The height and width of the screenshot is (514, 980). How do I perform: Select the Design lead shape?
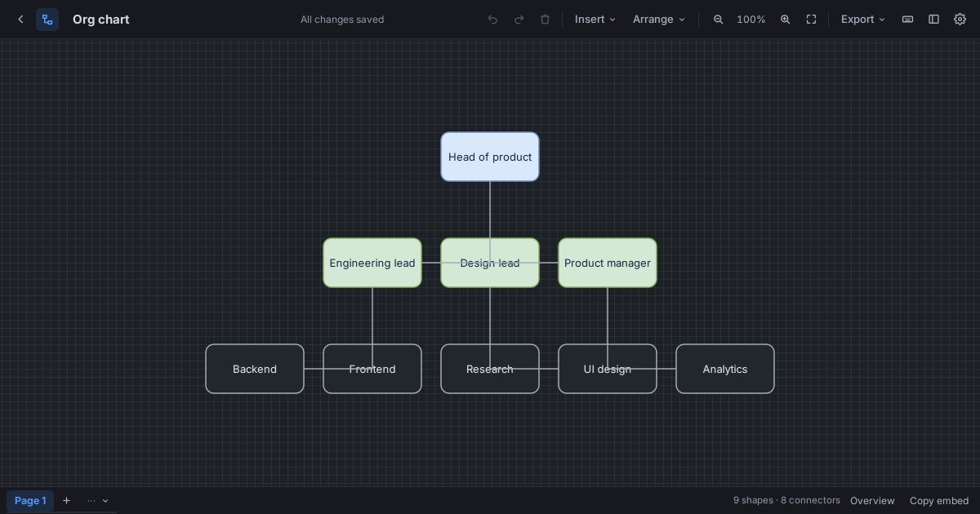click(490, 263)
